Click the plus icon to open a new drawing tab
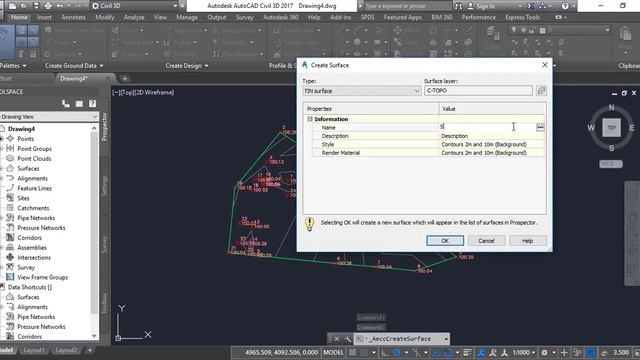 click(125, 78)
